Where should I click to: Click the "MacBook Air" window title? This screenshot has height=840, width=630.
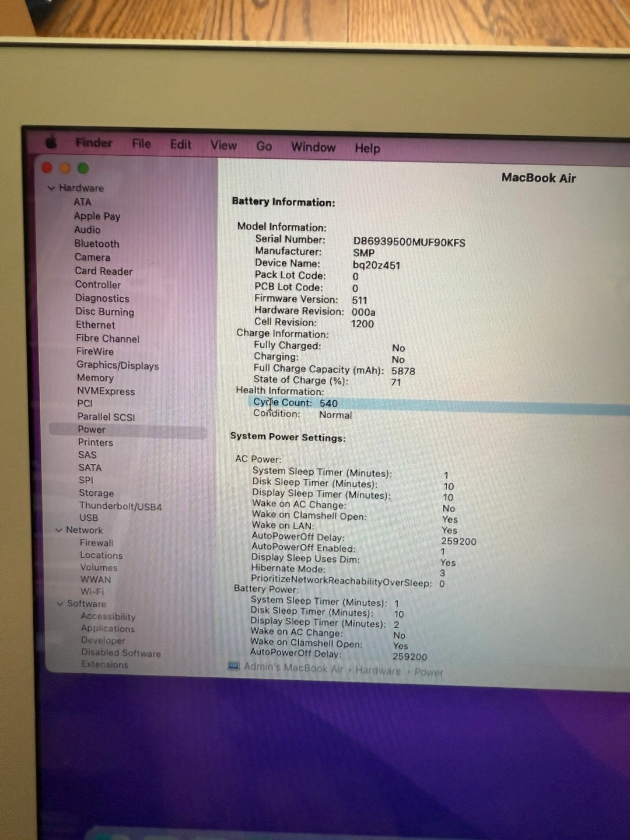click(x=538, y=178)
